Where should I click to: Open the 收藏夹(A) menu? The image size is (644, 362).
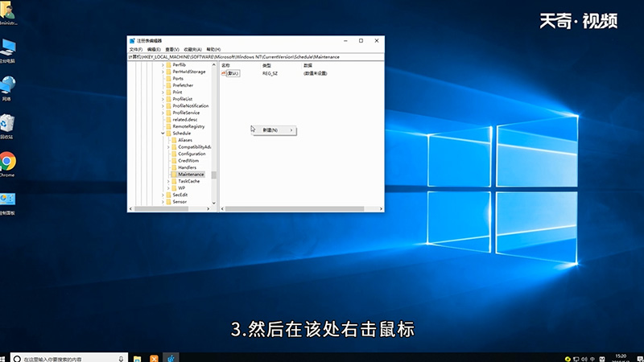click(x=192, y=49)
